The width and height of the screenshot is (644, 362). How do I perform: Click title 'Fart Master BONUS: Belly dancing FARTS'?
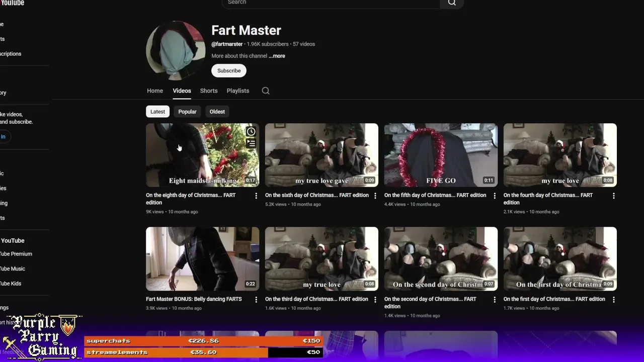(194, 299)
